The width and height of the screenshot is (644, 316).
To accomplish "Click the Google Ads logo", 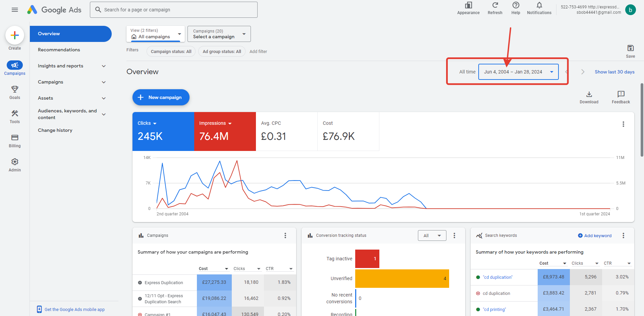I will (x=54, y=10).
